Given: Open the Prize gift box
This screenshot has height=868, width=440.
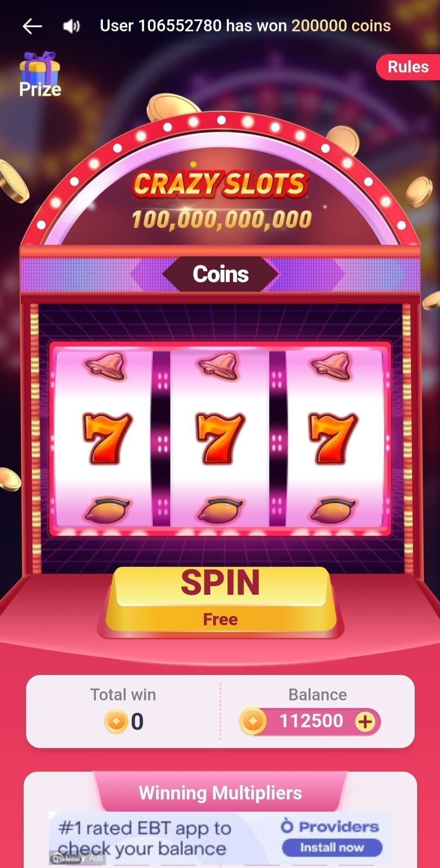Looking at the screenshot, I should [x=40, y=75].
